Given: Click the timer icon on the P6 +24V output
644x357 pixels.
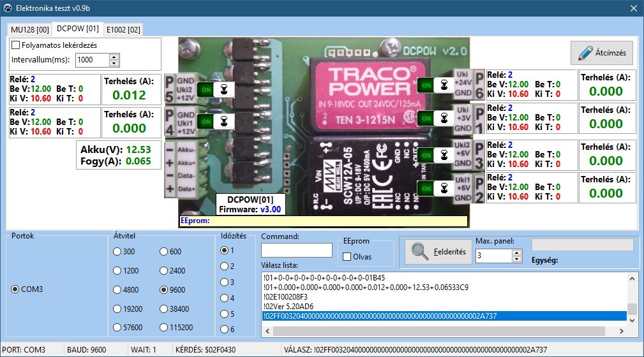Looking at the screenshot, I should click(443, 85).
